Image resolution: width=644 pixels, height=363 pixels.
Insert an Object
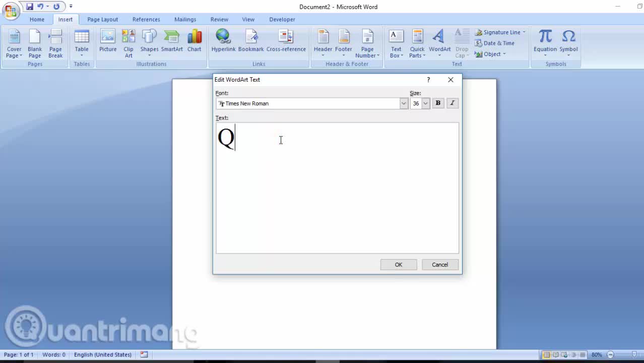tap(488, 54)
